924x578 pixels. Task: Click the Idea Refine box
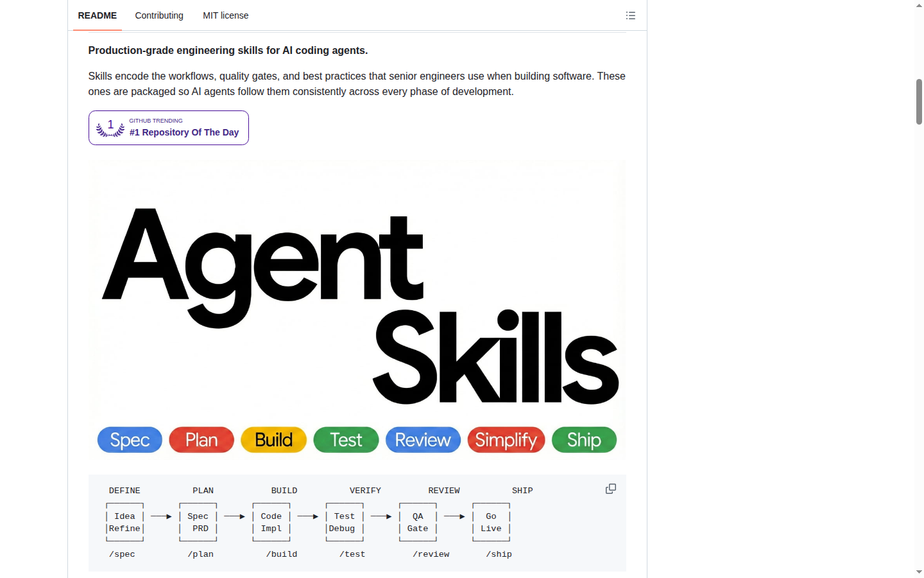point(124,522)
